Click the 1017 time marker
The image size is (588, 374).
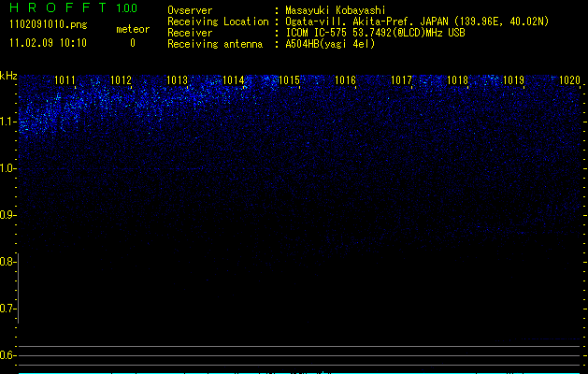(402, 80)
